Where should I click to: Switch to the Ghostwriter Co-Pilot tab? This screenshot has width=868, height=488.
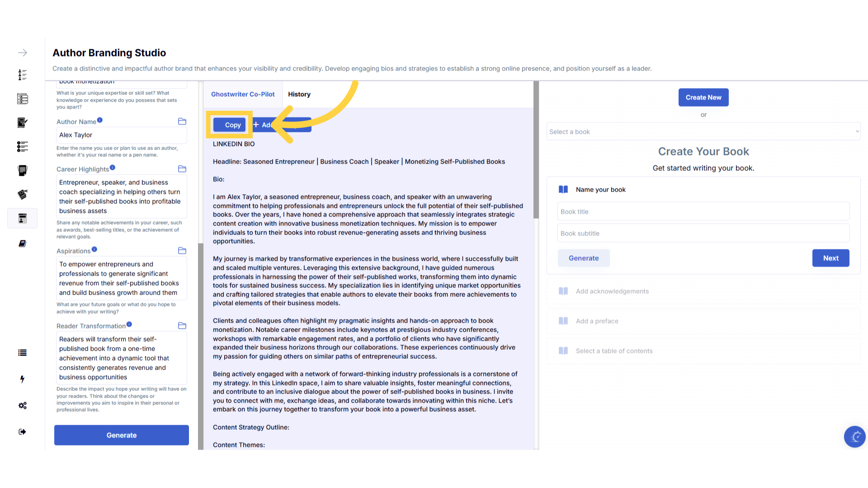(x=243, y=94)
